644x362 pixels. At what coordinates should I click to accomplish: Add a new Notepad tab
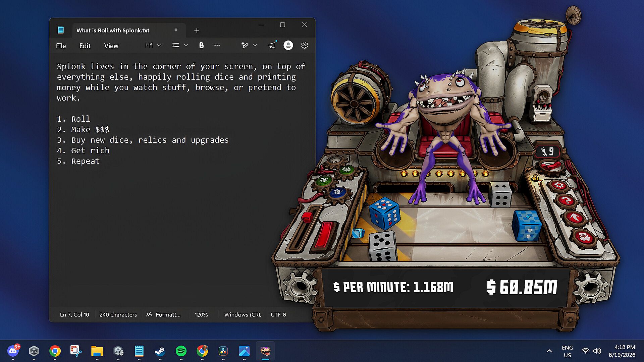click(197, 31)
